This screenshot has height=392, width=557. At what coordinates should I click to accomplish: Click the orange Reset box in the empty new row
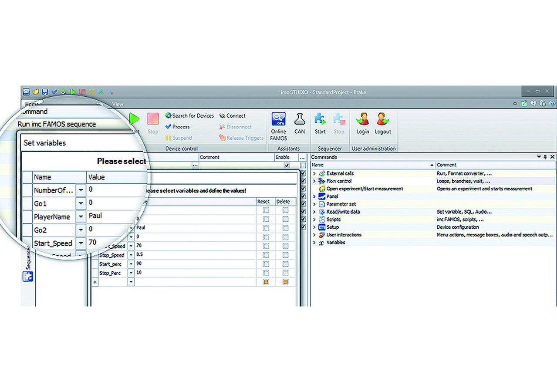point(266,282)
